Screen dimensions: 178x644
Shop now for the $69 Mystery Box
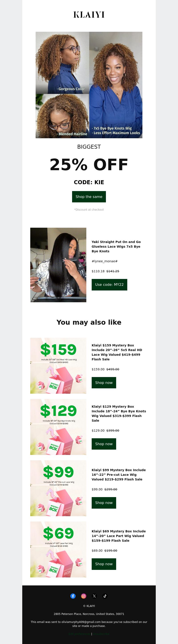(104, 564)
